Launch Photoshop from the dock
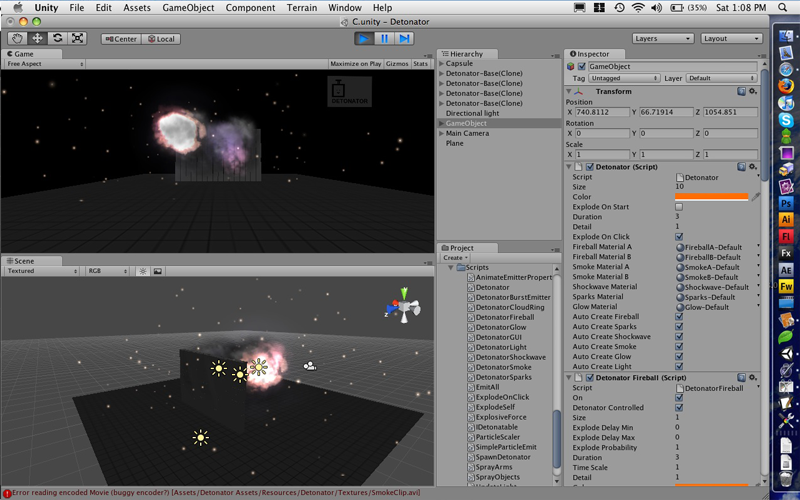The width and height of the screenshot is (800, 500). coord(787,201)
